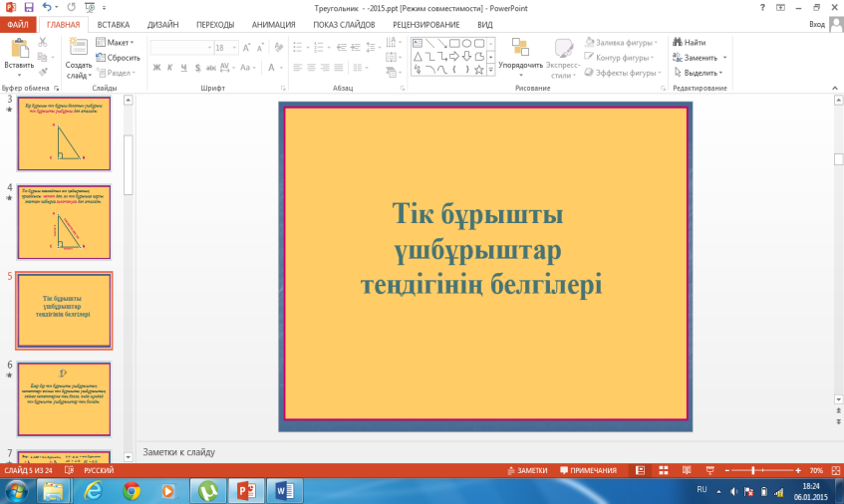This screenshot has height=504, width=844.
Task: Click the Упорядочить arrange icon
Action: pos(519,49)
